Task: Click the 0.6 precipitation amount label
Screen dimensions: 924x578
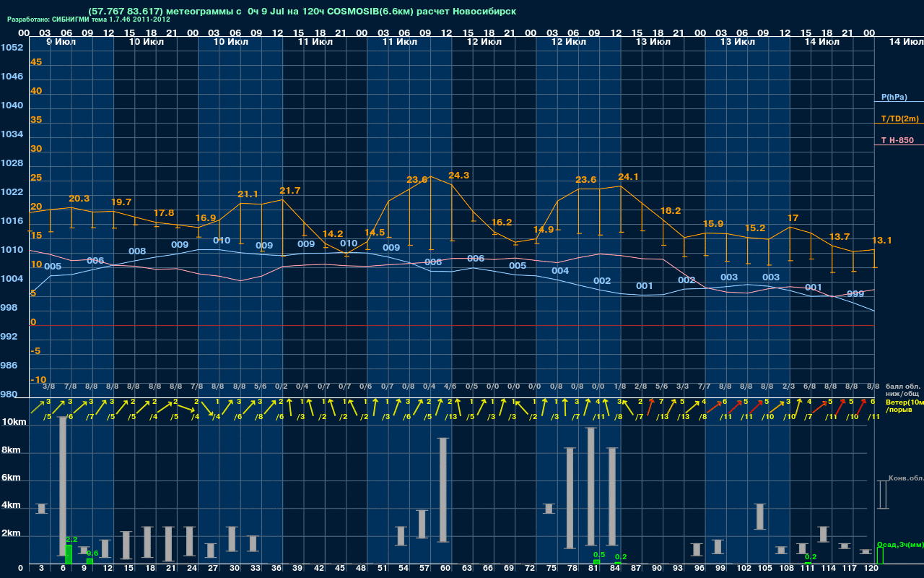Action: pyautogui.click(x=92, y=553)
